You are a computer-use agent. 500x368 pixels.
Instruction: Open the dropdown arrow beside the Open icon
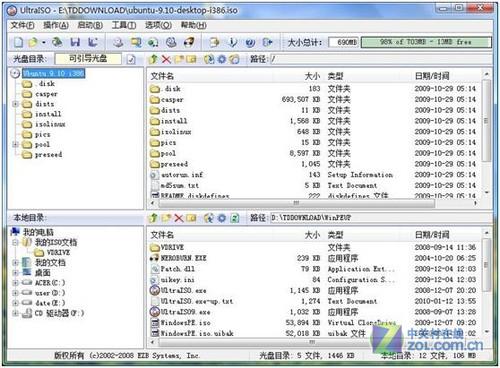[44, 43]
